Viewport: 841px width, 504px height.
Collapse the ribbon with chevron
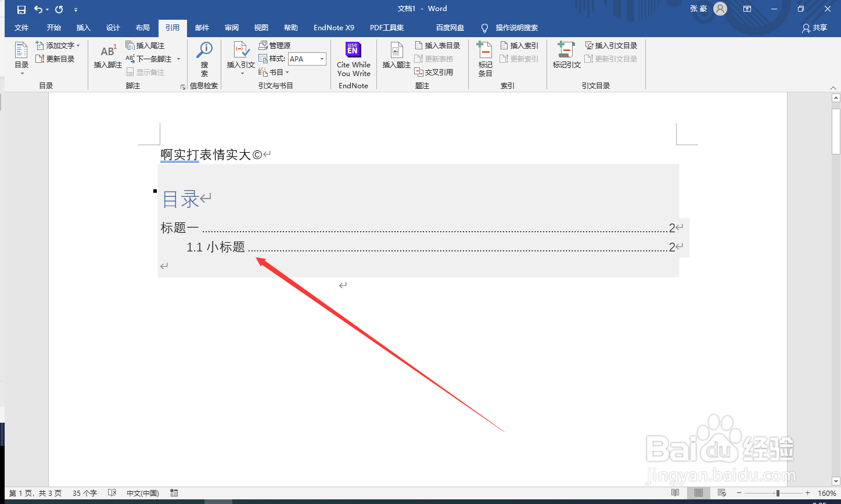click(x=833, y=87)
